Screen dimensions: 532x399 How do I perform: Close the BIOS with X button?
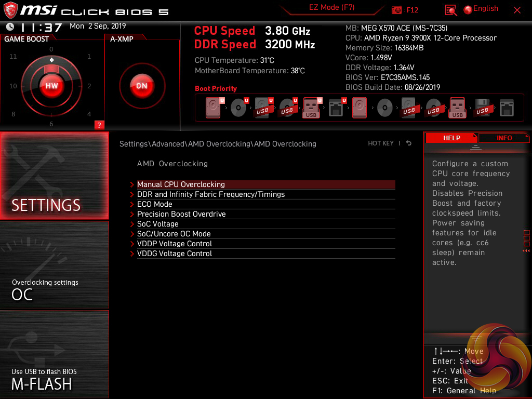[517, 10]
